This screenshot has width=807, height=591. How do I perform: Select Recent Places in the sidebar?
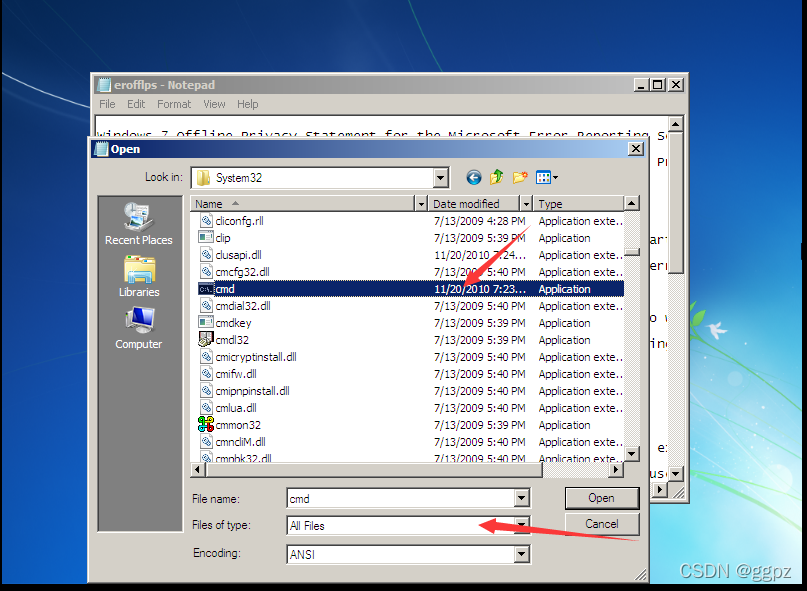click(x=138, y=224)
